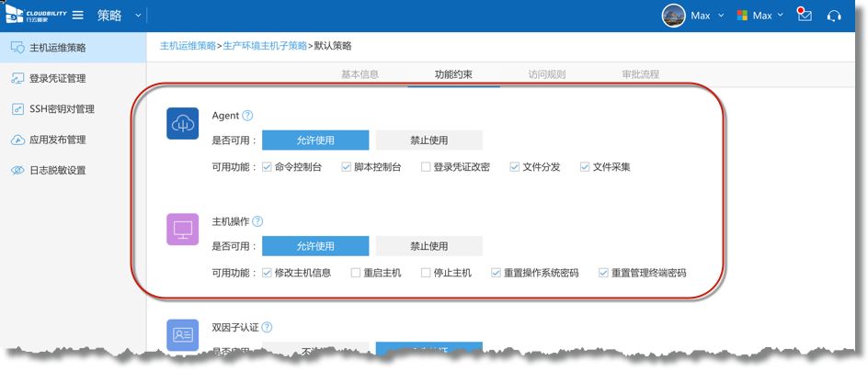Open the mail notification icon
Viewport: 868px width, 371px height.
point(805,16)
